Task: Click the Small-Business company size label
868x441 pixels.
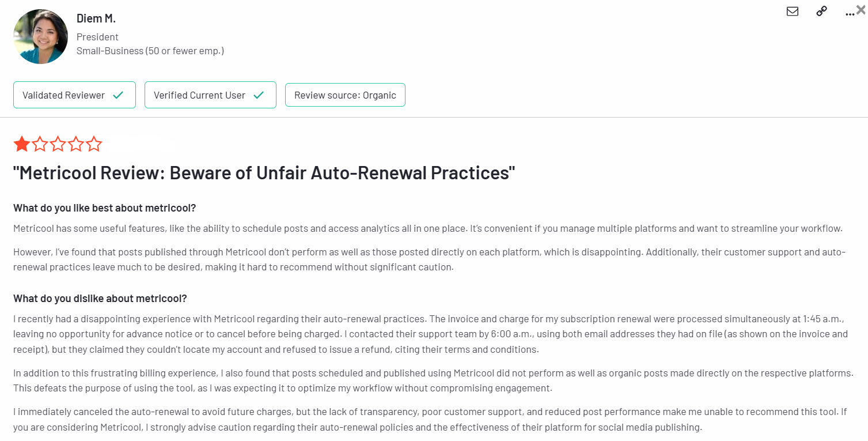Action: [x=150, y=51]
